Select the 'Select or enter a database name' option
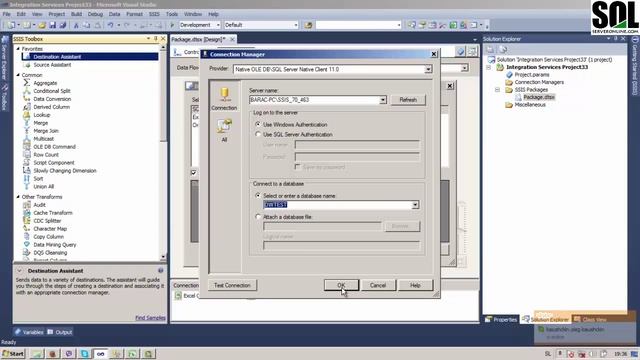 (x=258, y=196)
